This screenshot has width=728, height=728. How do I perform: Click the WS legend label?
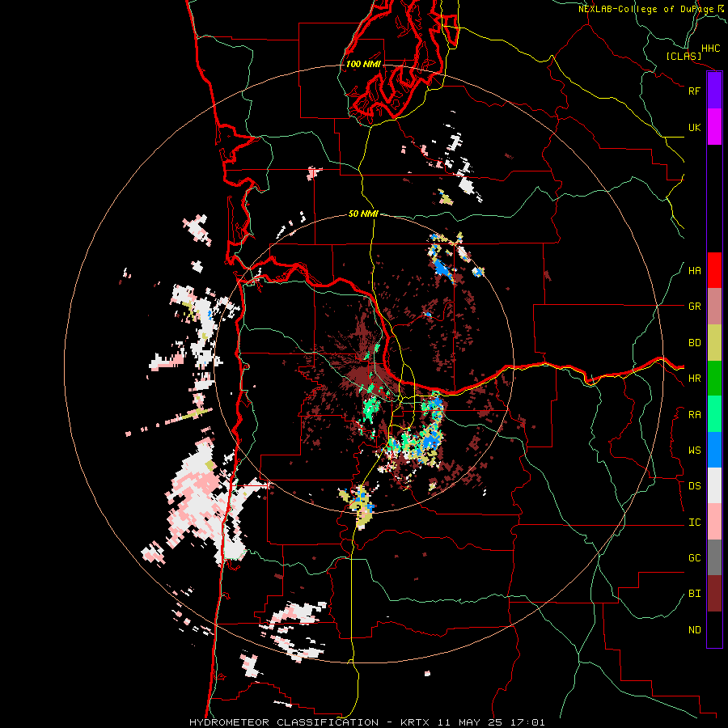pyautogui.click(x=694, y=451)
